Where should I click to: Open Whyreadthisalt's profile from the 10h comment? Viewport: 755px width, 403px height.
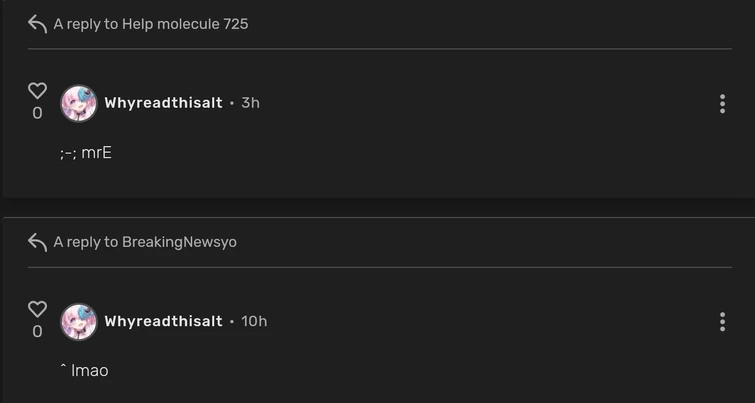pyautogui.click(x=163, y=321)
